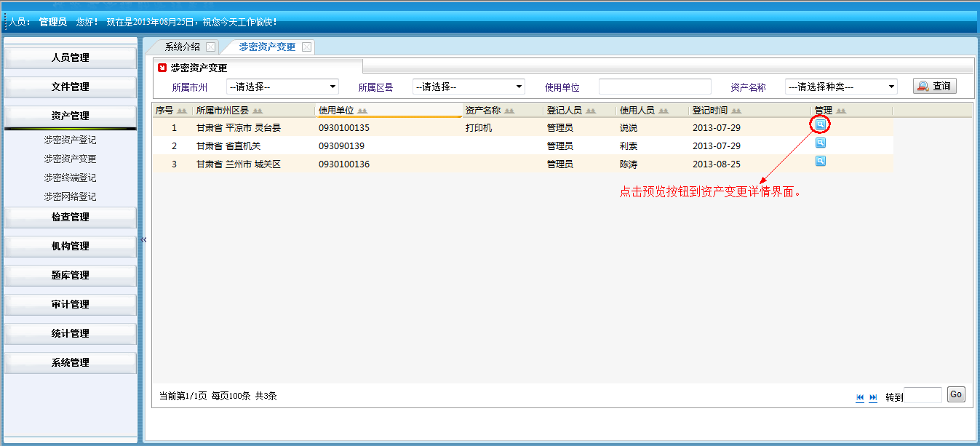Open 所属市州 dropdown
This screenshot has width=980, height=446.
click(283, 87)
